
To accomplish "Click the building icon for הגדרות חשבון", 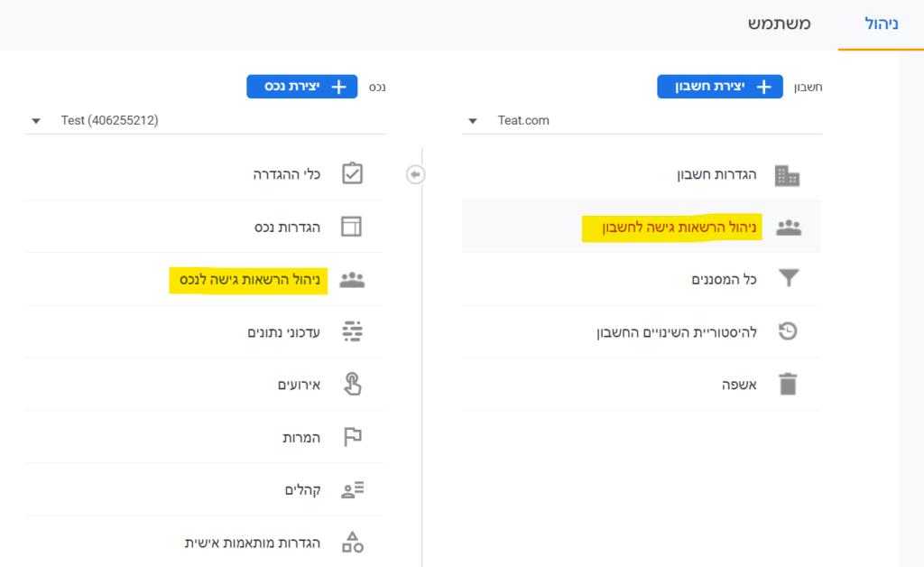I will click(787, 175).
